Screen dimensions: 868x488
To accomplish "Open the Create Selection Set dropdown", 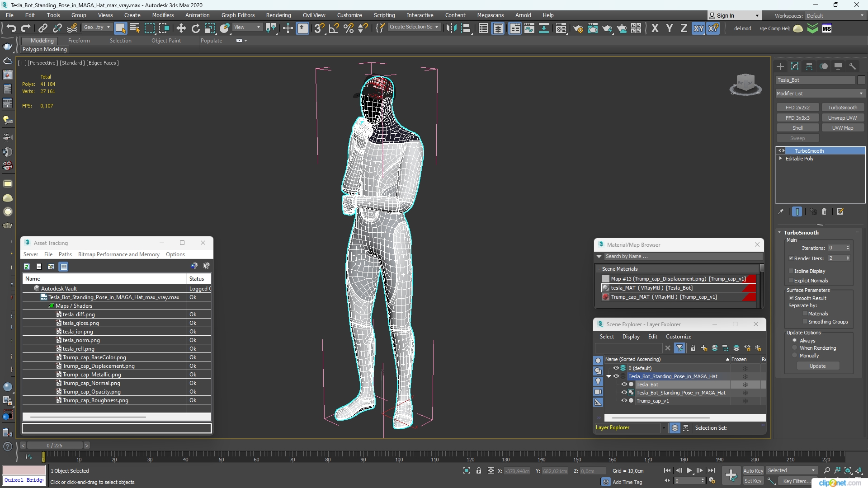I will point(414,27).
